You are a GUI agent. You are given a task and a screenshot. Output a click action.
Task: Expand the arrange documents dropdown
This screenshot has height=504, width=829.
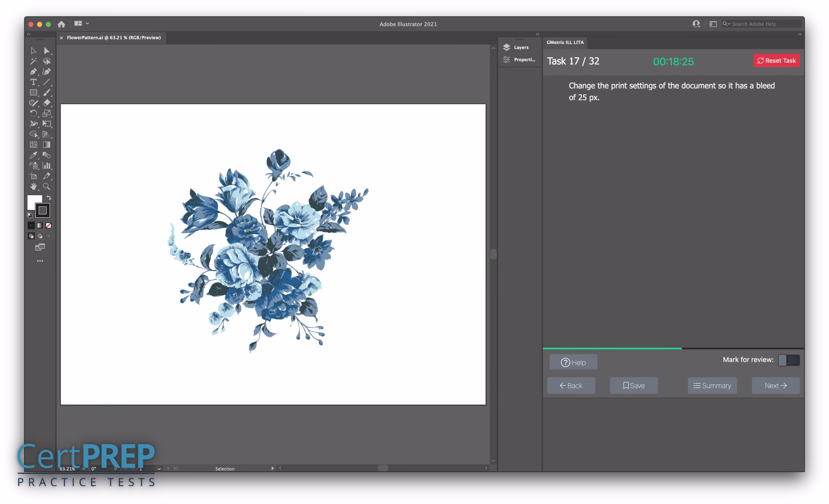coord(87,24)
